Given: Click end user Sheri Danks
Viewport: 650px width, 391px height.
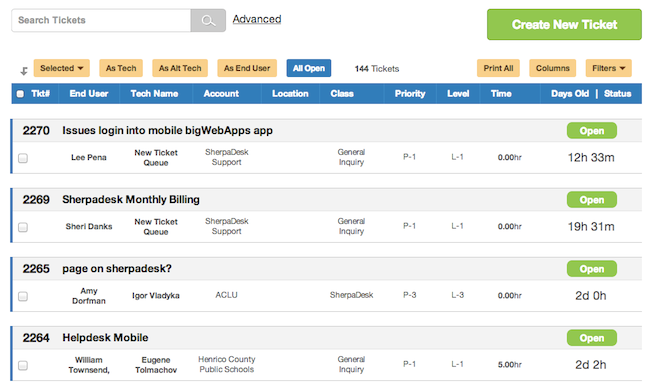Looking at the screenshot, I should (x=89, y=226).
